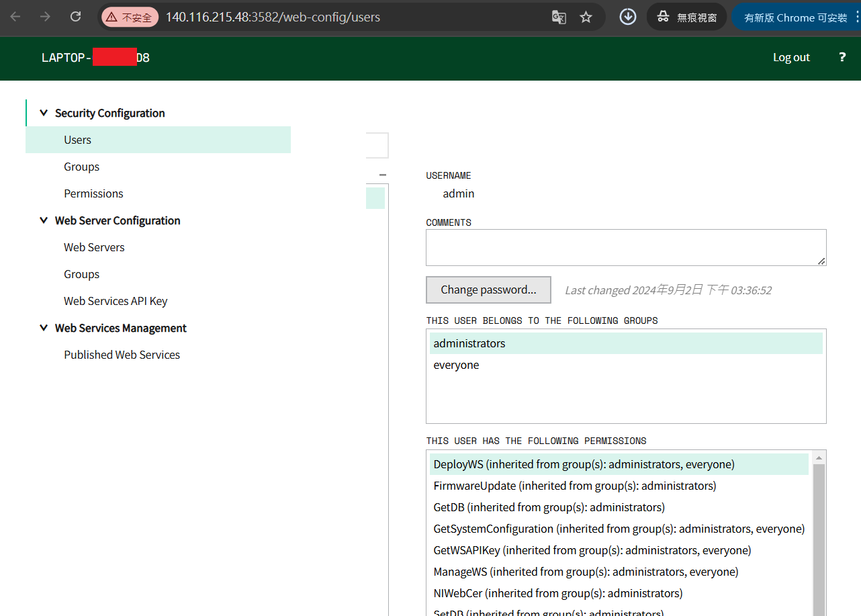861x616 pixels.
Task: Collapse the Web Services Management section
Action: point(44,328)
